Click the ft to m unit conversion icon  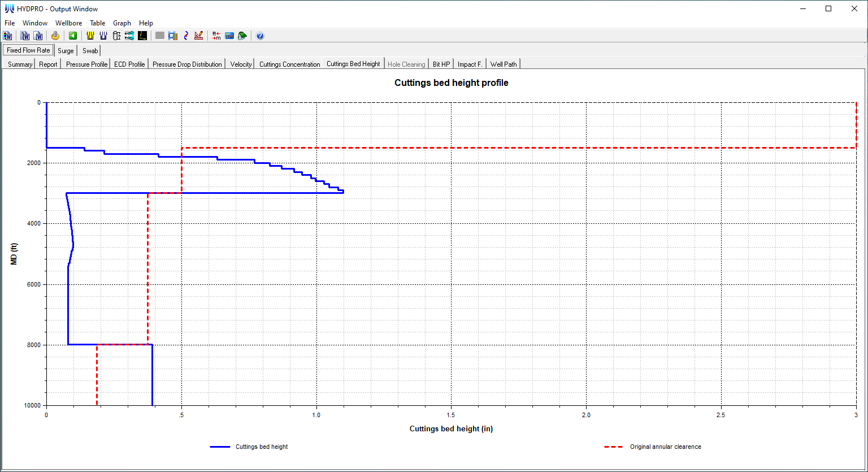216,36
